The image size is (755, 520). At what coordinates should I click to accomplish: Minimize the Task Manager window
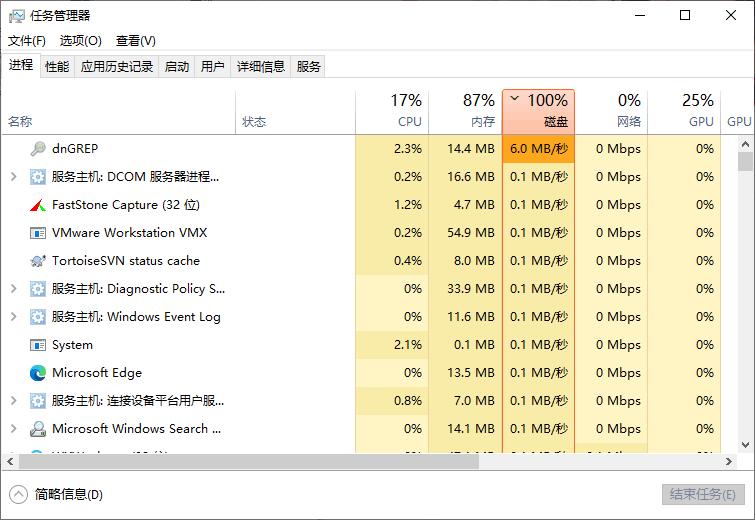(x=640, y=15)
